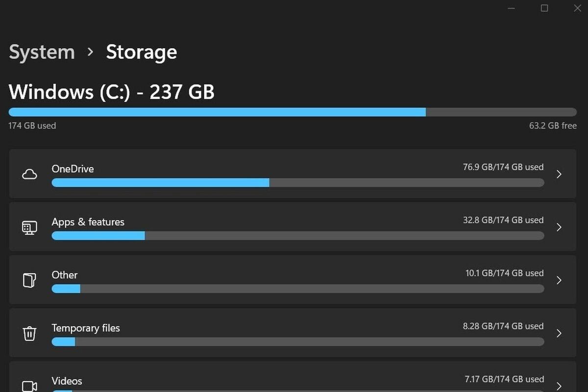The width and height of the screenshot is (588, 392).
Task: Open the Temporary files label
Action: coord(86,328)
